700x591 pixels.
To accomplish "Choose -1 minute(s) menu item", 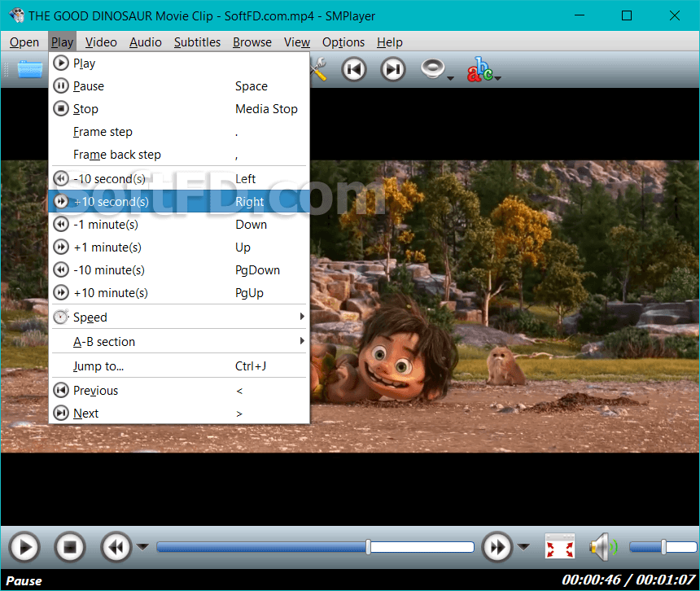I will click(x=179, y=224).
